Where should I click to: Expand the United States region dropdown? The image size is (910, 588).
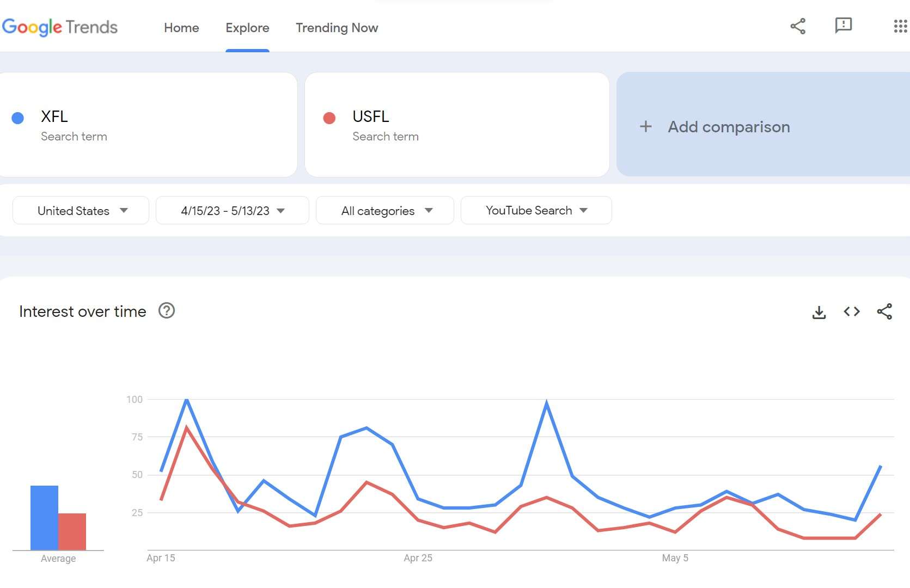81,211
